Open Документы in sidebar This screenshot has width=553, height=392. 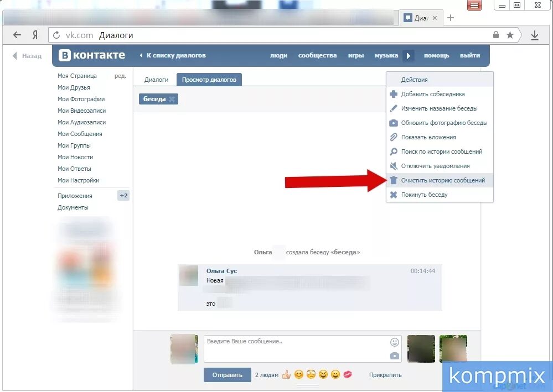[73, 207]
